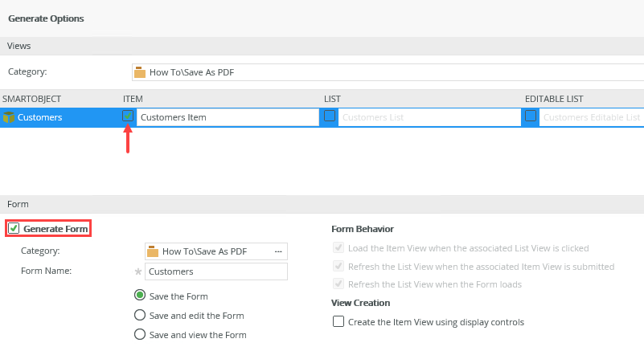Click the Customers Item name field

click(228, 117)
